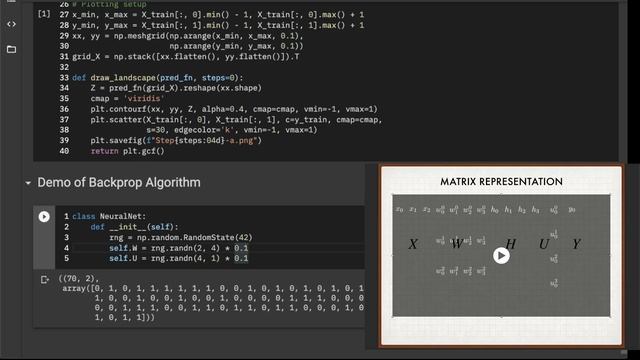The width and height of the screenshot is (640, 360).
Task: Click the U matrix label in video
Action: click(x=544, y=244)
